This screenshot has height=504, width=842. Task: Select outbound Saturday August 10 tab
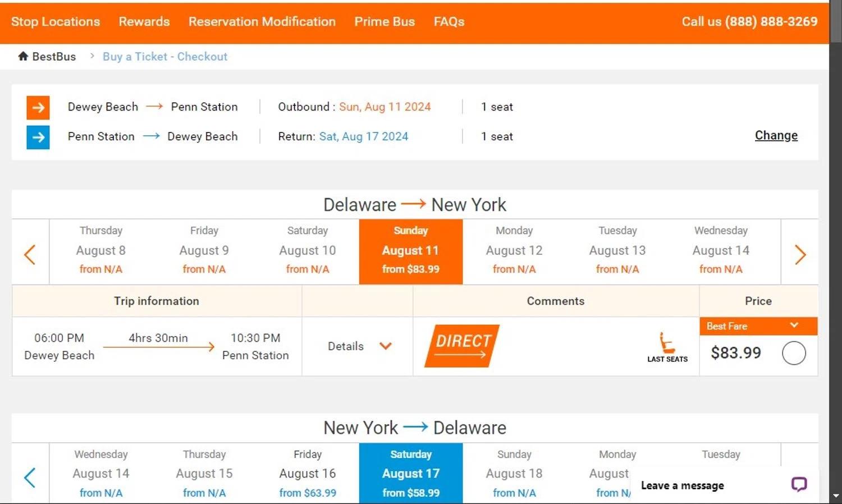pos(308,251)
